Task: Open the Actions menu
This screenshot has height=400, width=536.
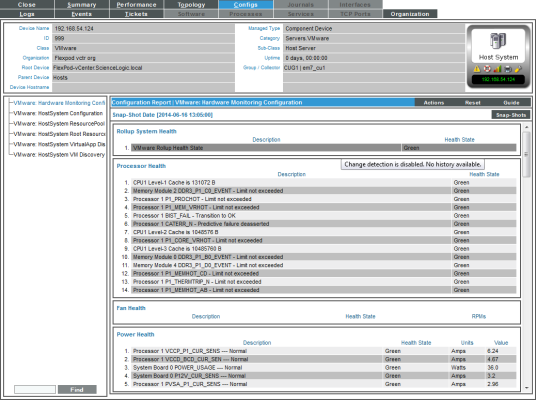Action: 434,103
